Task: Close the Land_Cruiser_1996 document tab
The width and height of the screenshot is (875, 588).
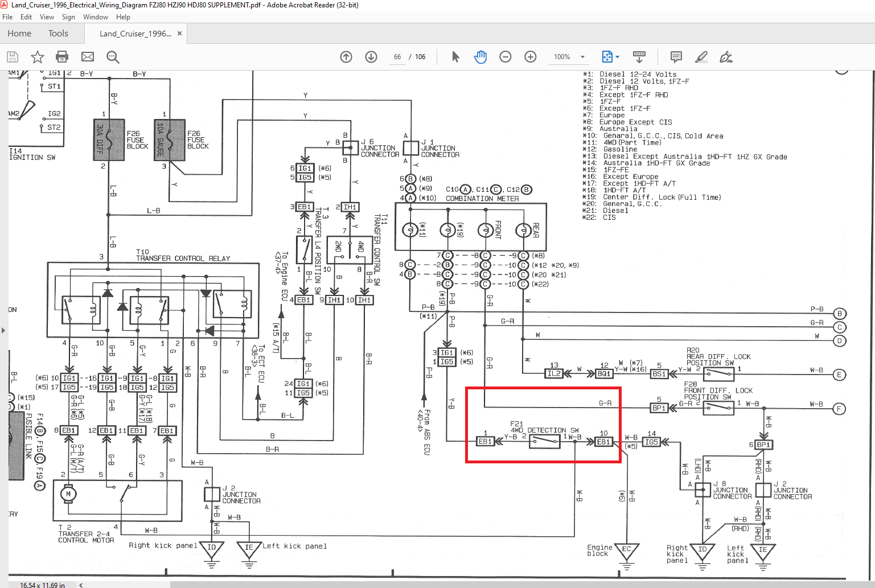Action: (180, 34)
